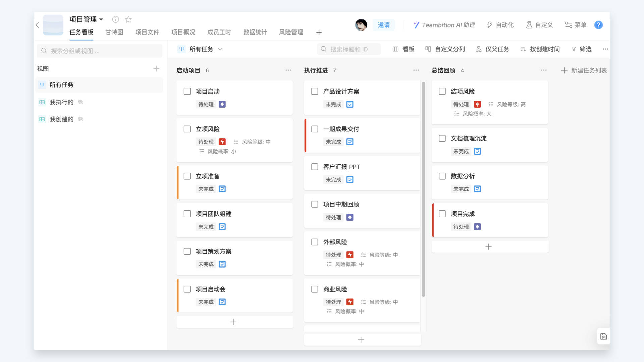The height and width of the screenshot is (362, 644).
Task: Click the snapshot icon at bottom right
Action: (x=603, y=336)
